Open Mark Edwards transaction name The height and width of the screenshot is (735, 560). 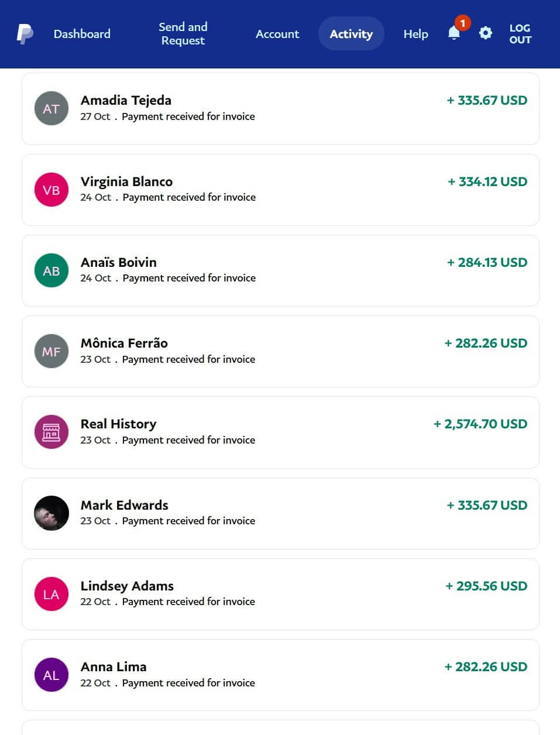click(125, 505)
